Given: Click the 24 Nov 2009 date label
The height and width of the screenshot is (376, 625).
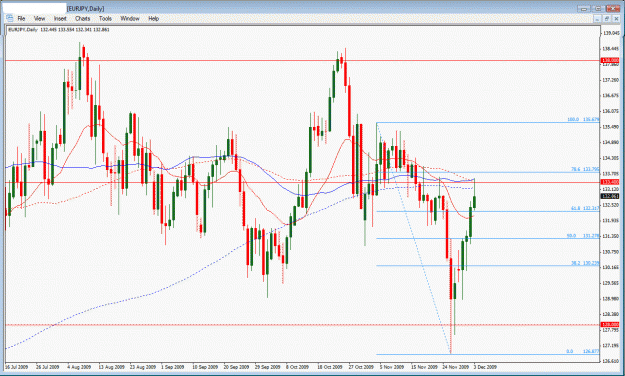Looking at the screenshot, I should click(x=456, y=367).
